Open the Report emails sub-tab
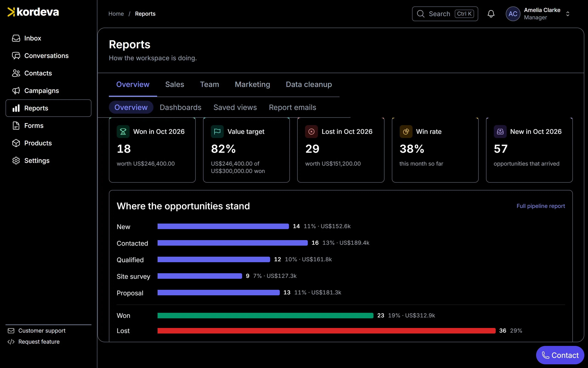Image resolution: width=588 pixels, height=368 pixels. point(293,107)
